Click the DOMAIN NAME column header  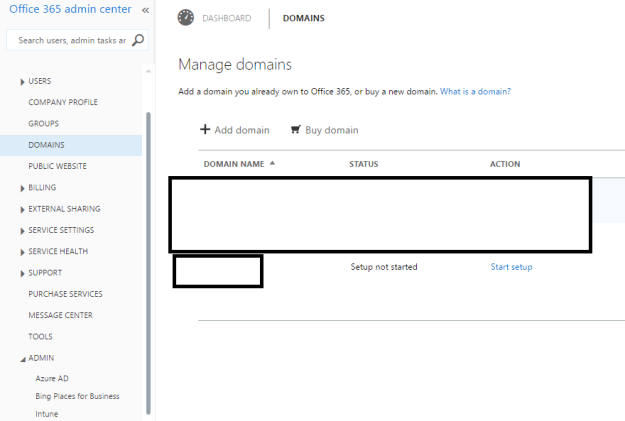click(234, 164)
